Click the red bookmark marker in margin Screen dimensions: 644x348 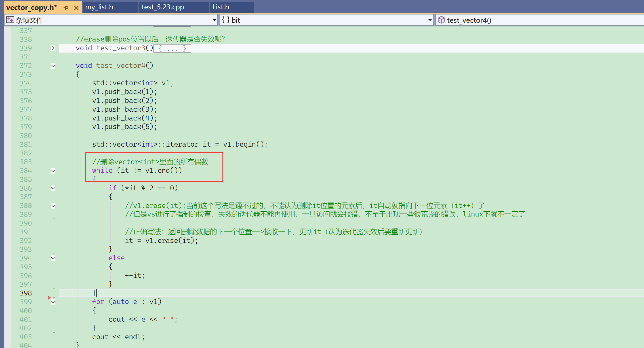(x=49, y=297)
